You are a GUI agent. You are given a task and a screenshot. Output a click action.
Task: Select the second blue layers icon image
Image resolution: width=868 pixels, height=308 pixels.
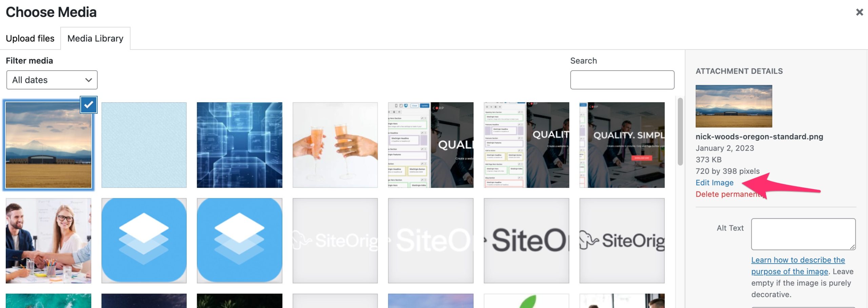239,241
